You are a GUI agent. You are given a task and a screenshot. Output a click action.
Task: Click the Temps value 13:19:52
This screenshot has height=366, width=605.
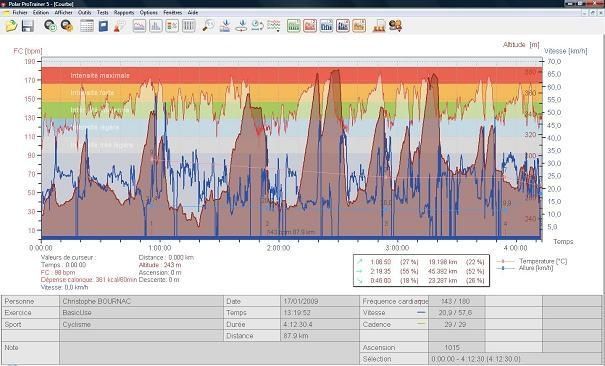(x=320, y=313)
